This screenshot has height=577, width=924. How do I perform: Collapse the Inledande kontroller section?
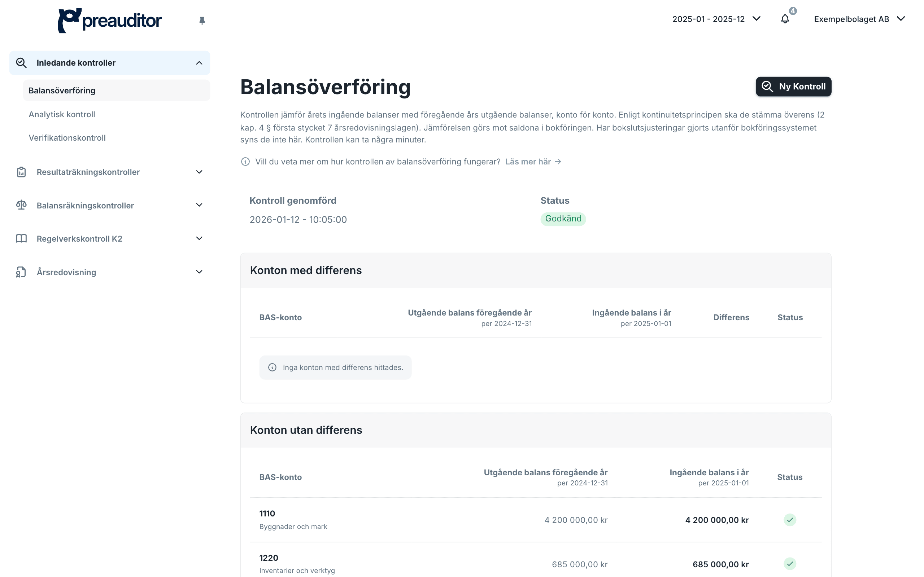tap(199, 63)
